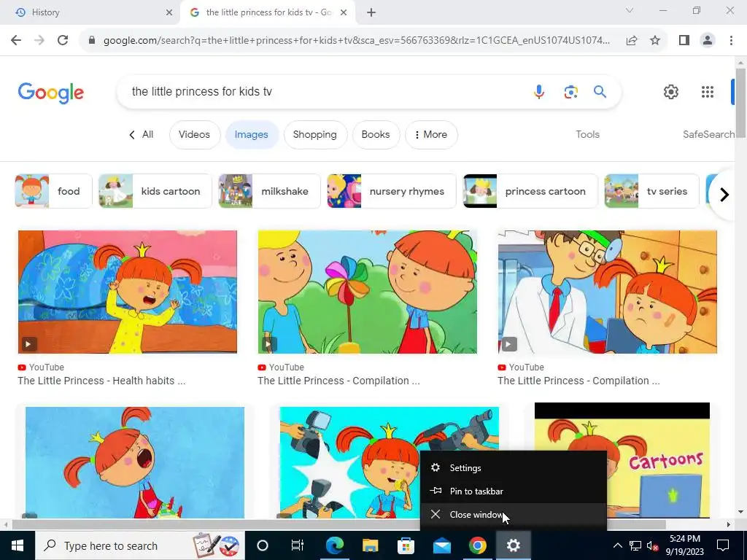The image size is (747, 560).
Task: Select Pin to taskbar in jump list
Action: point(514,491)
